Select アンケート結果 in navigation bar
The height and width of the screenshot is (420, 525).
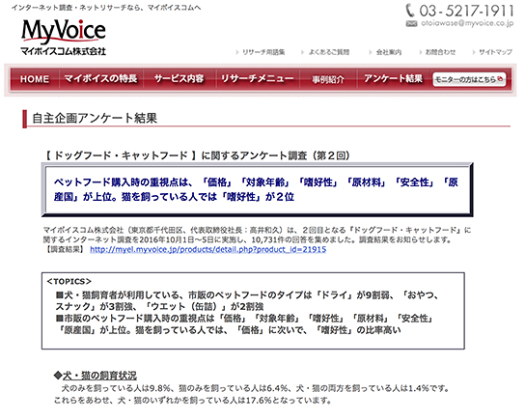tap(394, 79)
